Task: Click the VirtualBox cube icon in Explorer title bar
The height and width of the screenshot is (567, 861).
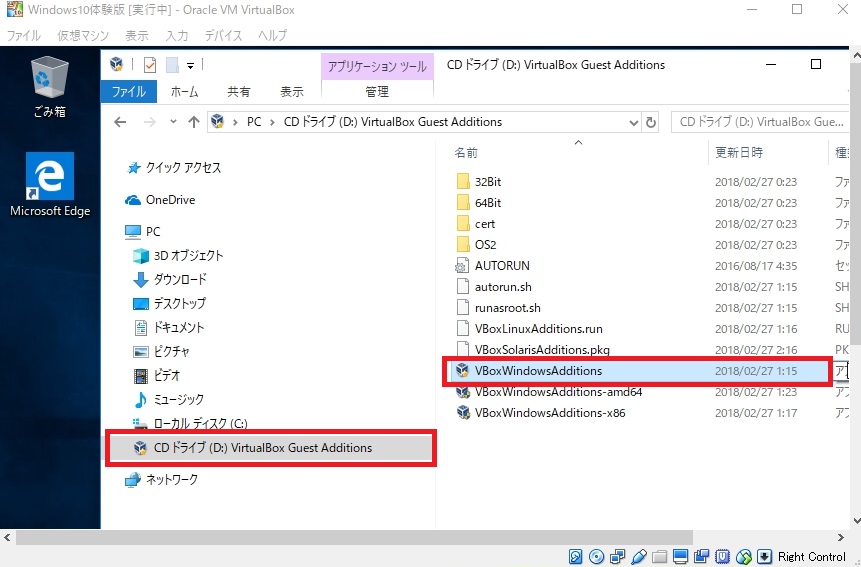Action: pos(116,64)
